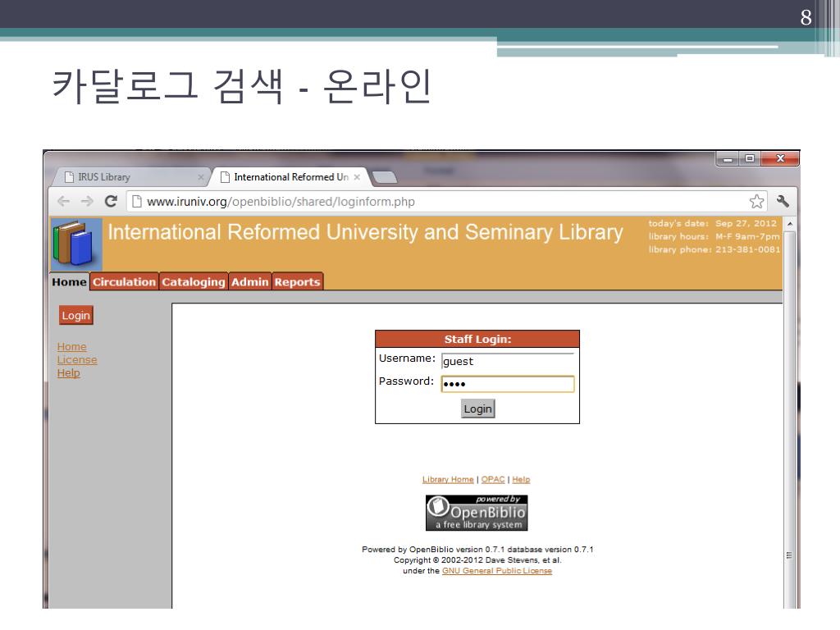Click the Help footer link
The image size is (840, 630).
click(x=521, y=479)
